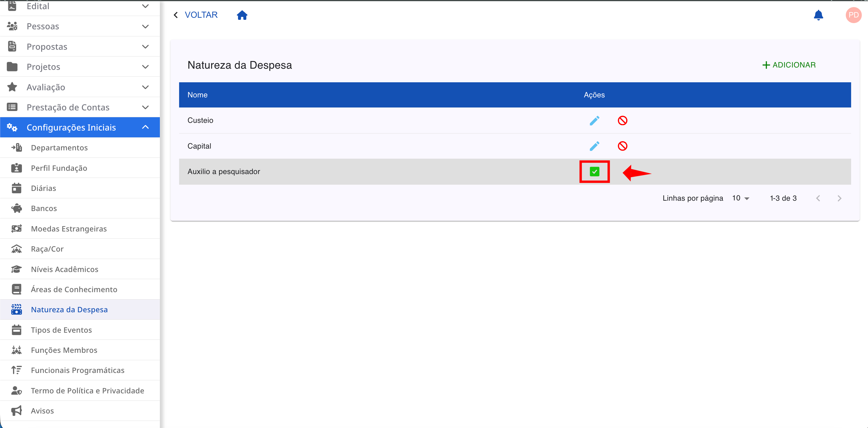Reactivate Auxilio a pesquisador with green check
The height and width of the screenshot is (428, 868).
click(x=594, y=172)
